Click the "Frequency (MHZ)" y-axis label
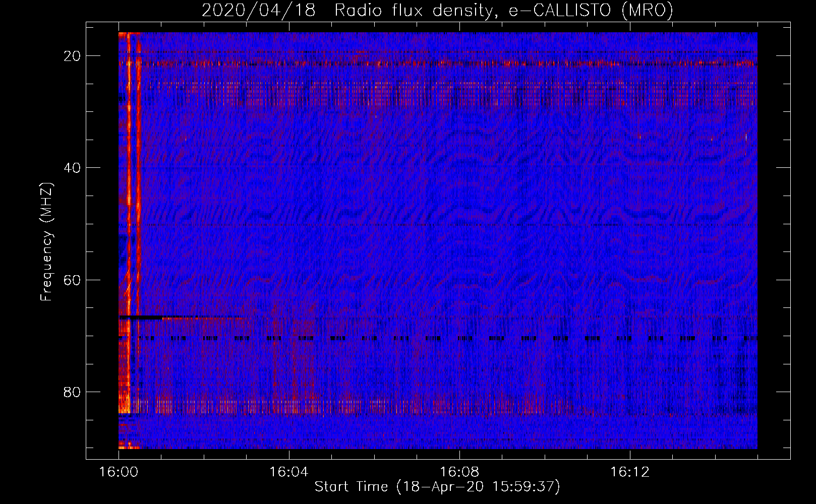 46,242
